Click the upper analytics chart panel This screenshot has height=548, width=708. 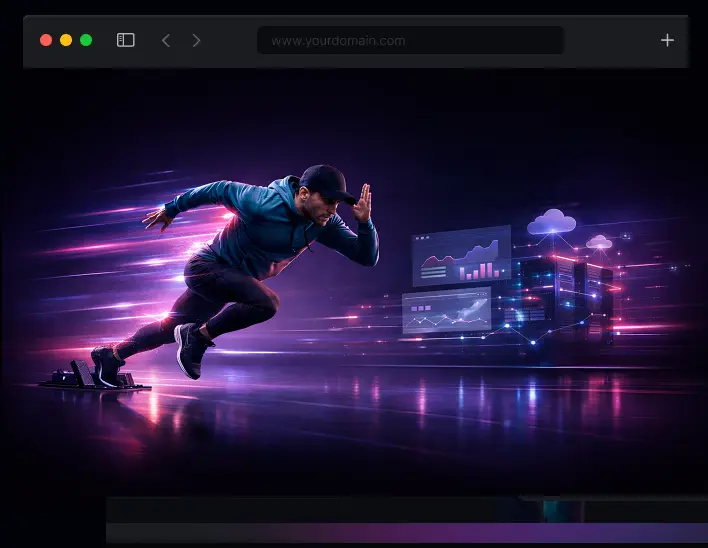pyautogui.click(x=461, y=255)
